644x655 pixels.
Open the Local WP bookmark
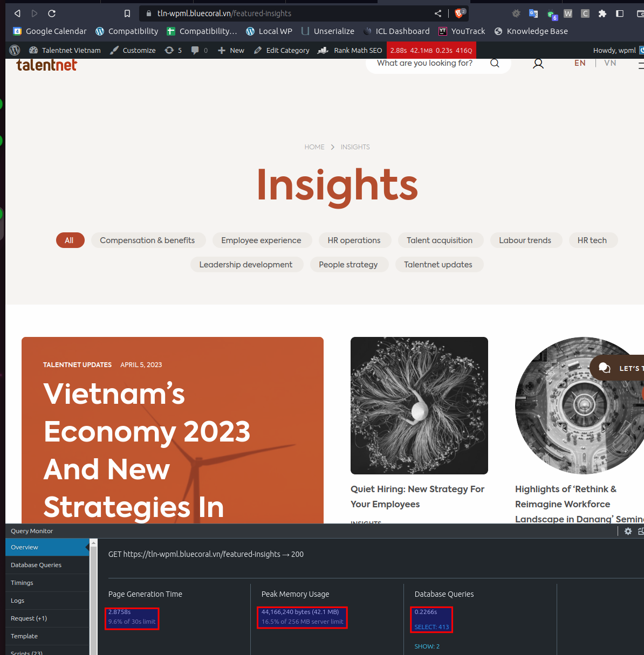269,31
